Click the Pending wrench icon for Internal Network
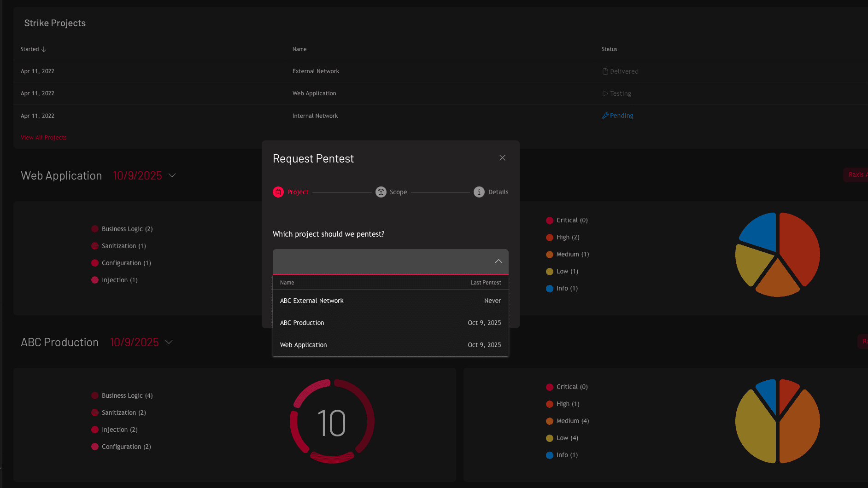The width and height of the screenshot is (868, 488). click(605, 116)
